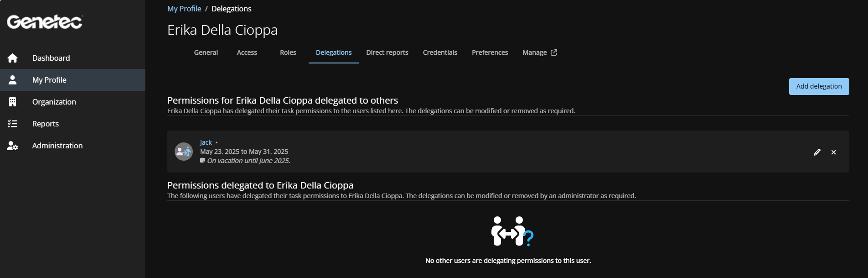Image resolution: width=868 pixels, height=278 pixels.
Task: Open Jack's user profile link
Action: (x=206, y=142)
